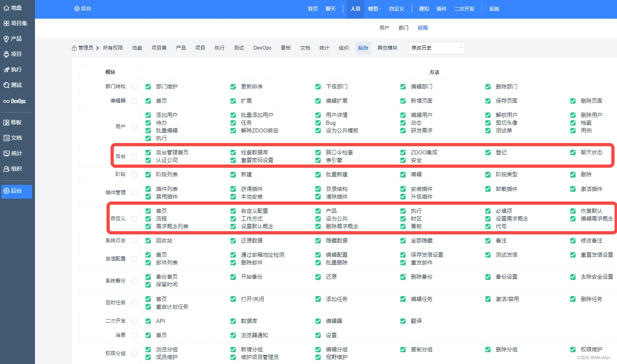Uncheck the 开始备份 permission
The width and height of the screenshot is (617, 364).
point(233,277)
